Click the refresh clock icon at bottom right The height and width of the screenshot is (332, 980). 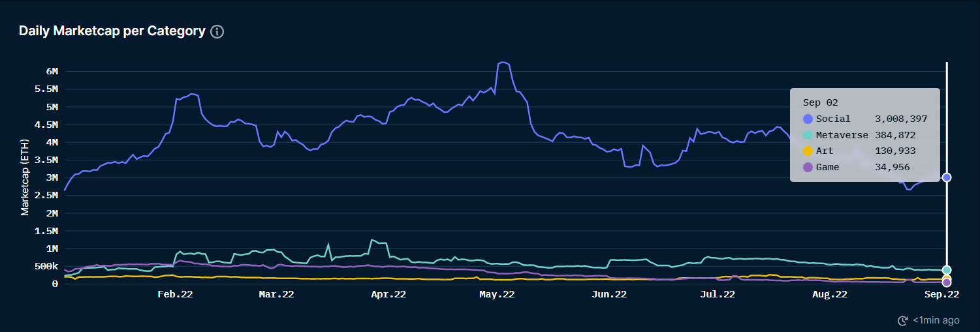[x=903, y=320]
